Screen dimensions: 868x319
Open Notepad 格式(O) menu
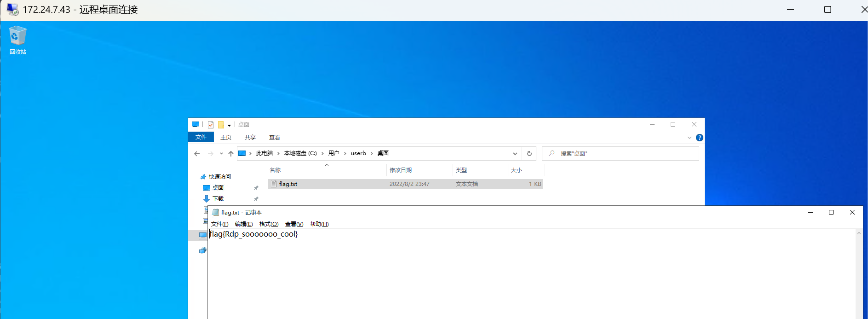click(269, 224)
